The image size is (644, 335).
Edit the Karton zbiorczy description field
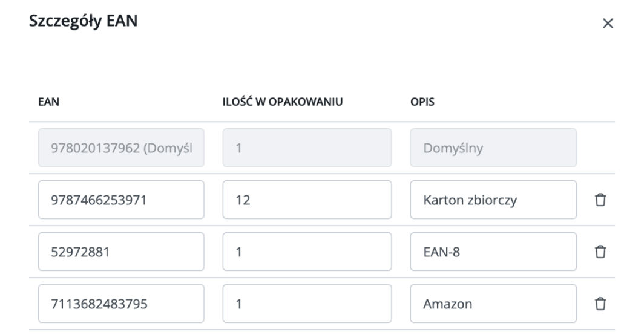[x=493, y=200]
